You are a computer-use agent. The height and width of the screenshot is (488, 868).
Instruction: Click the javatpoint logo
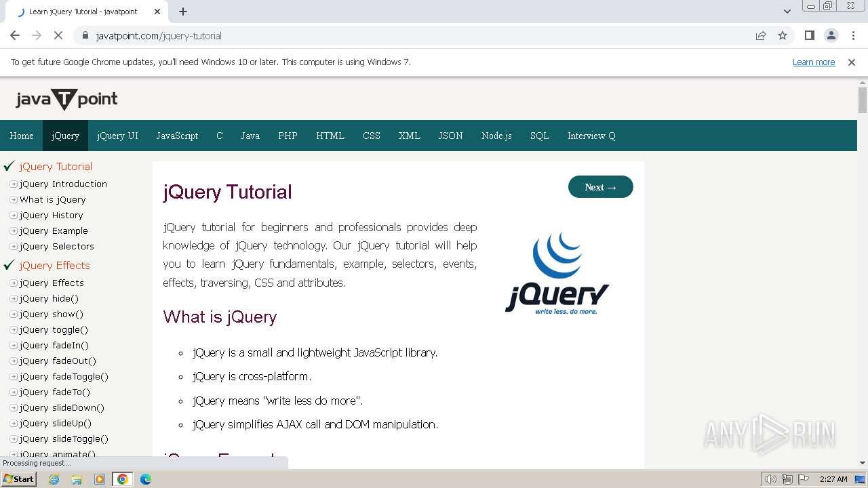(66, 100)
